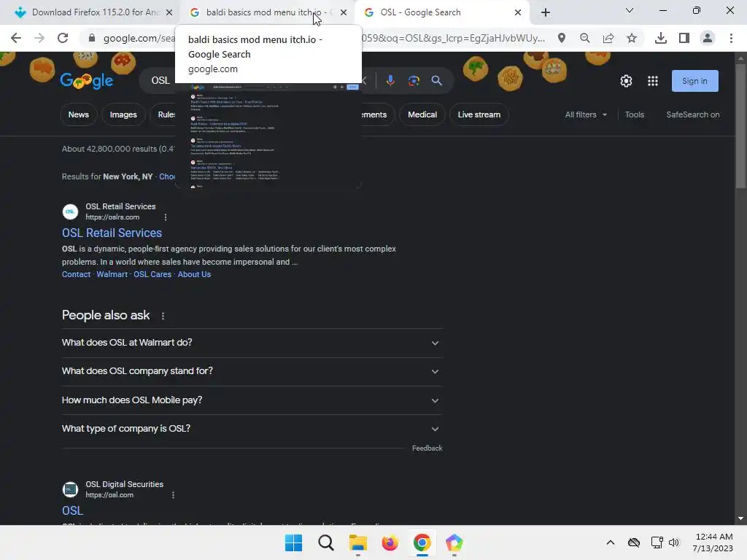The height and width of the screenshot is (560, 747).
Task: Open Windows Start menu
Action: pos(293,542)
